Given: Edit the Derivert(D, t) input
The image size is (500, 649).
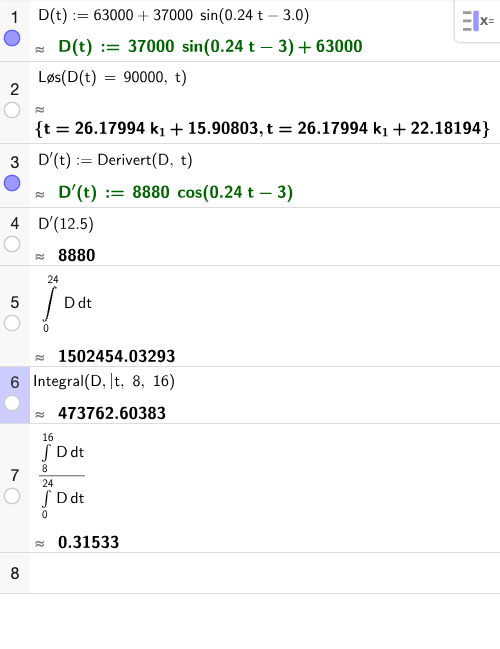Looking at the screenshot, I should click(115, 160).
